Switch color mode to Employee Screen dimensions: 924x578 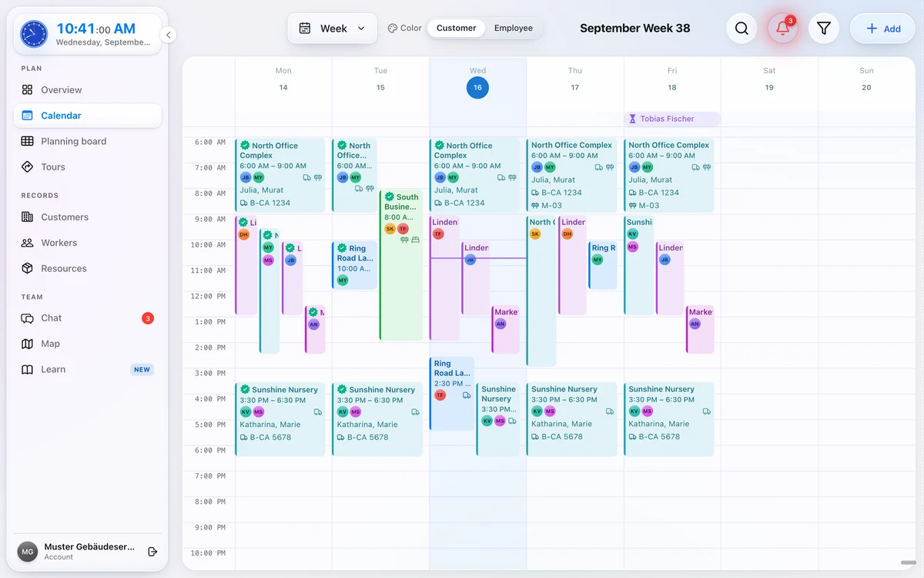(514, 29)
